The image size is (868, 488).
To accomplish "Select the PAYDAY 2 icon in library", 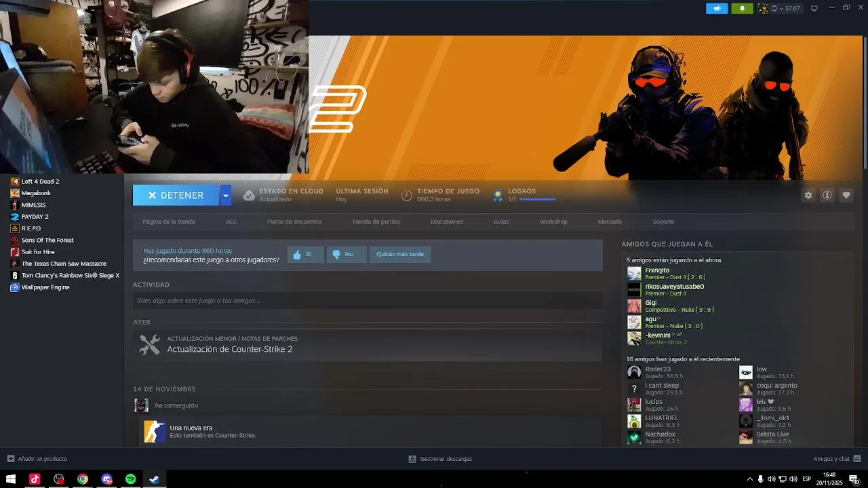I will 15,217.
